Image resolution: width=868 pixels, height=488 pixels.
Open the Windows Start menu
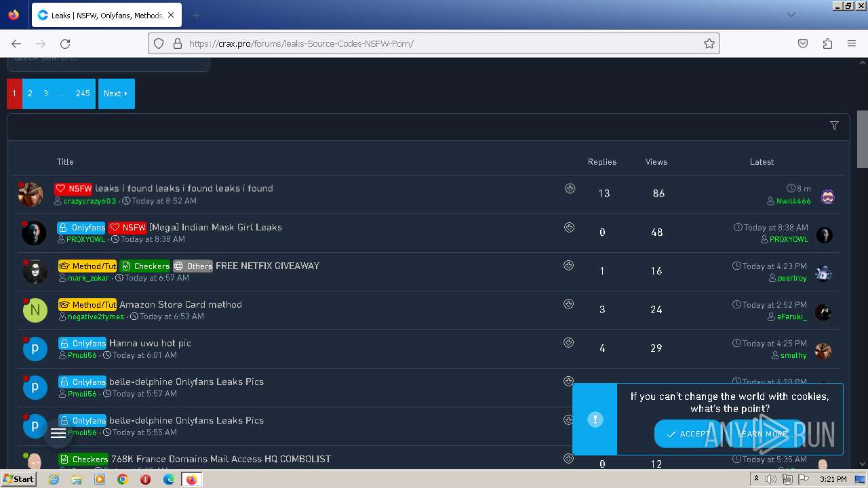point(19,479)
